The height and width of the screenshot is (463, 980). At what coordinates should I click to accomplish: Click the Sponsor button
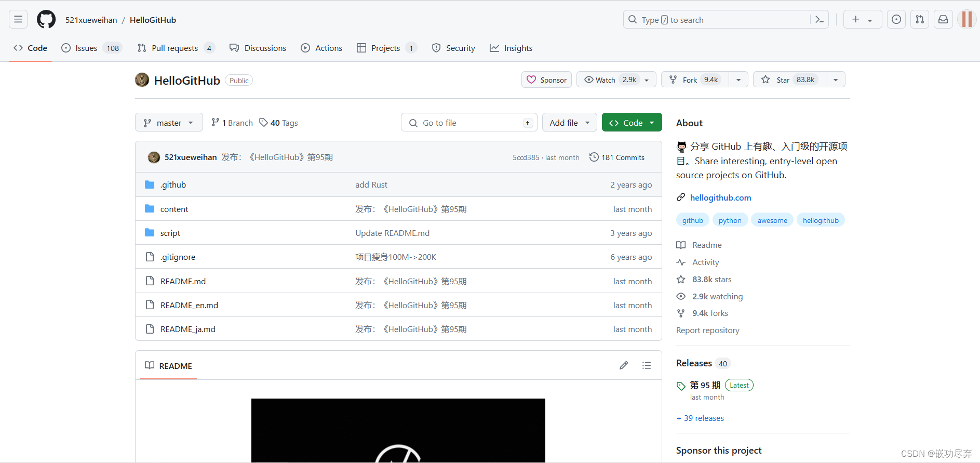point(546,80)
